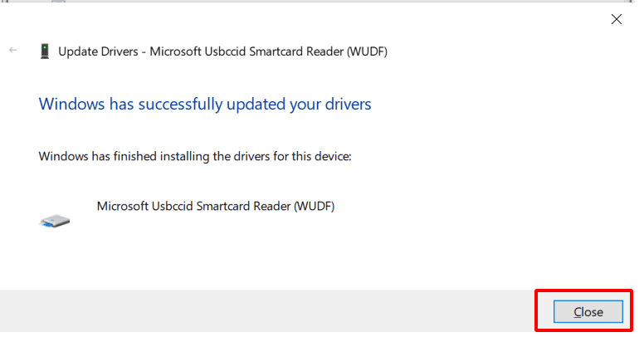Click the blue successfully updated heading

coord(205,105)
